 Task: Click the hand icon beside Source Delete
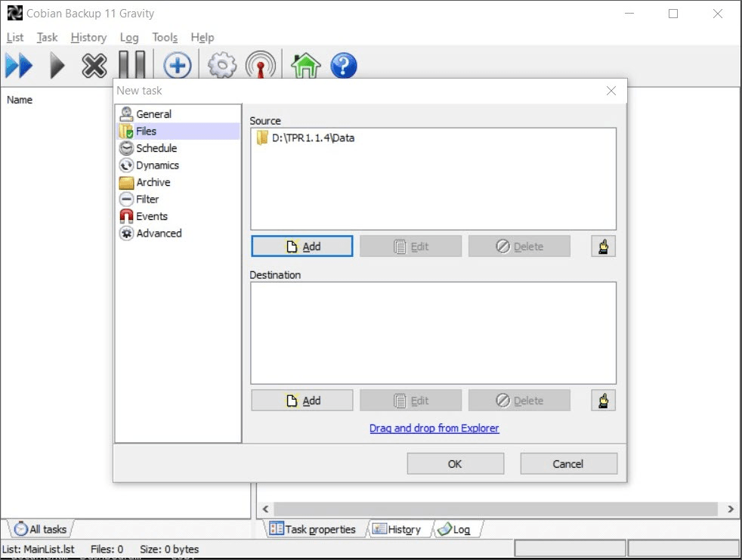pos(604,246)
